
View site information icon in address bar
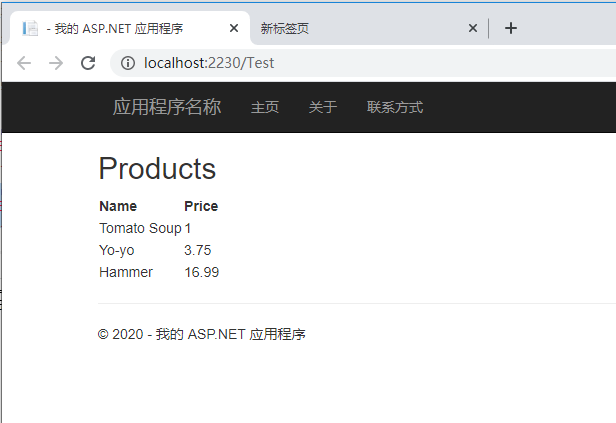(128, 63)
